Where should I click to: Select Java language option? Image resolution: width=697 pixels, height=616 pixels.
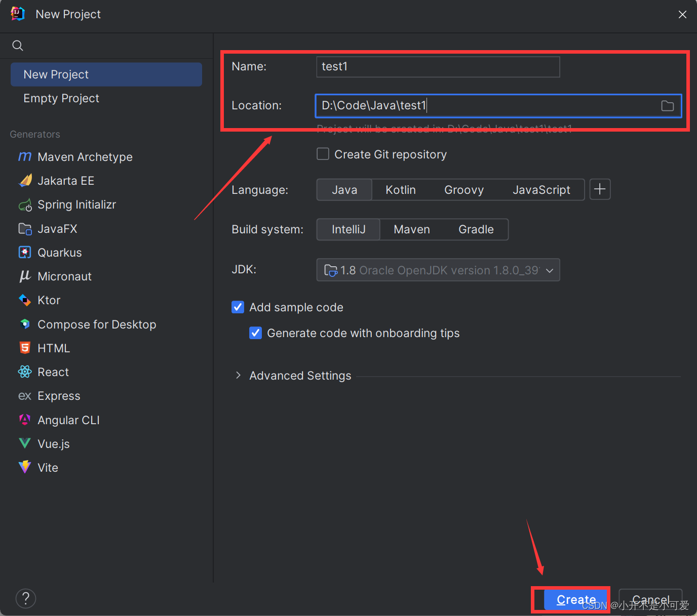pos(344,190)
